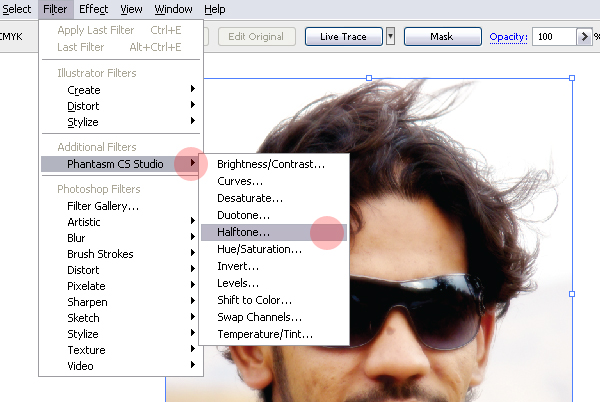Expand the Create filters submenu
Screen dimensions: 600x402
pyautogui.click(x=121, y=90)
